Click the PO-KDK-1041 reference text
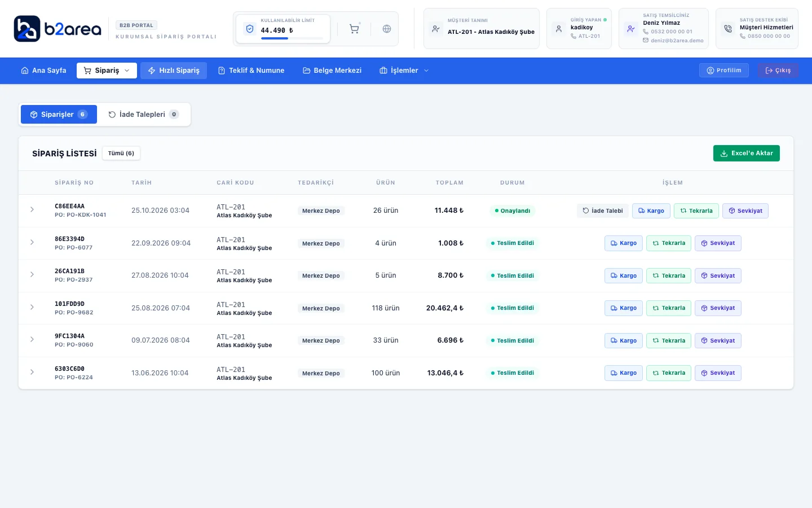Image resolution: width=812 pixels, height=508 pixels. click(x=81, y=215)
